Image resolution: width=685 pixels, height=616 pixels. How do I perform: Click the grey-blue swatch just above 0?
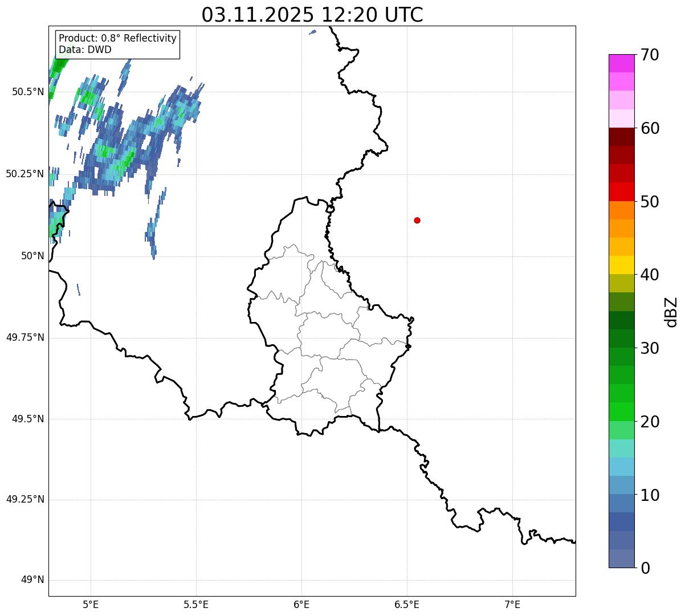622,558
